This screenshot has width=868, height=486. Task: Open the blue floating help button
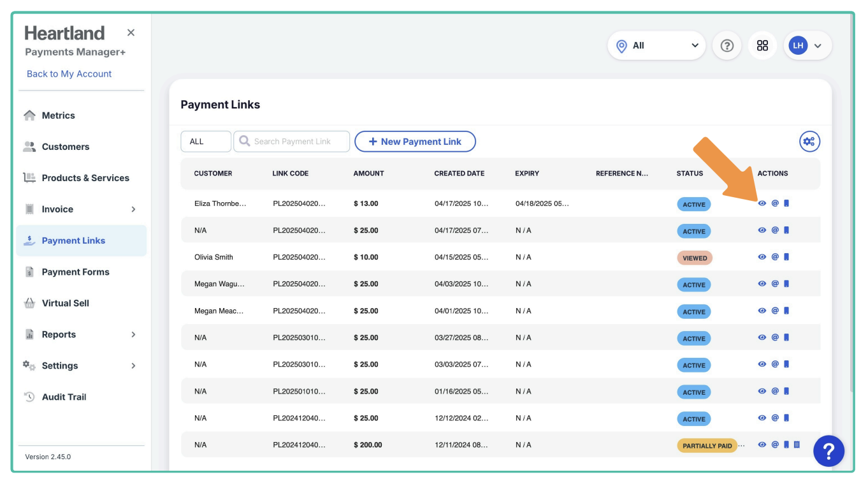point(828,452)
